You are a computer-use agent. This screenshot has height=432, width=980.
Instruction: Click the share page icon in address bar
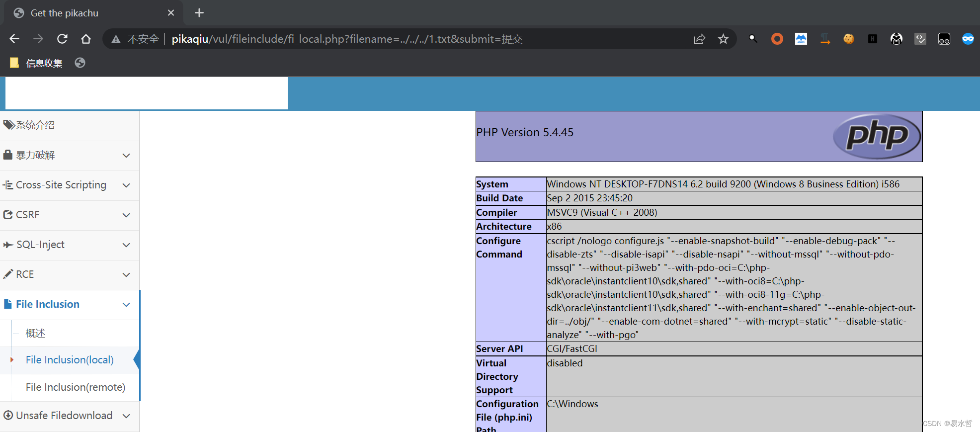tap(699, 39)
